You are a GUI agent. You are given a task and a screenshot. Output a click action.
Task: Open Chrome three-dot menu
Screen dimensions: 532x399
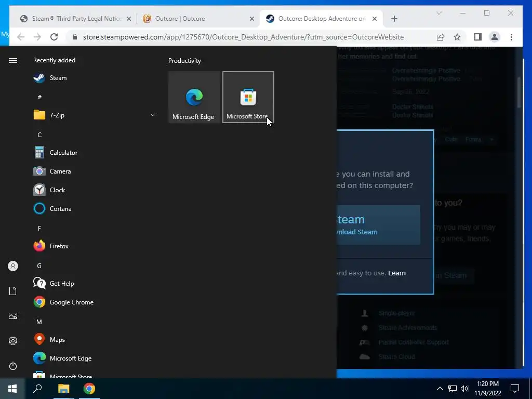click(x=511, y=37)
